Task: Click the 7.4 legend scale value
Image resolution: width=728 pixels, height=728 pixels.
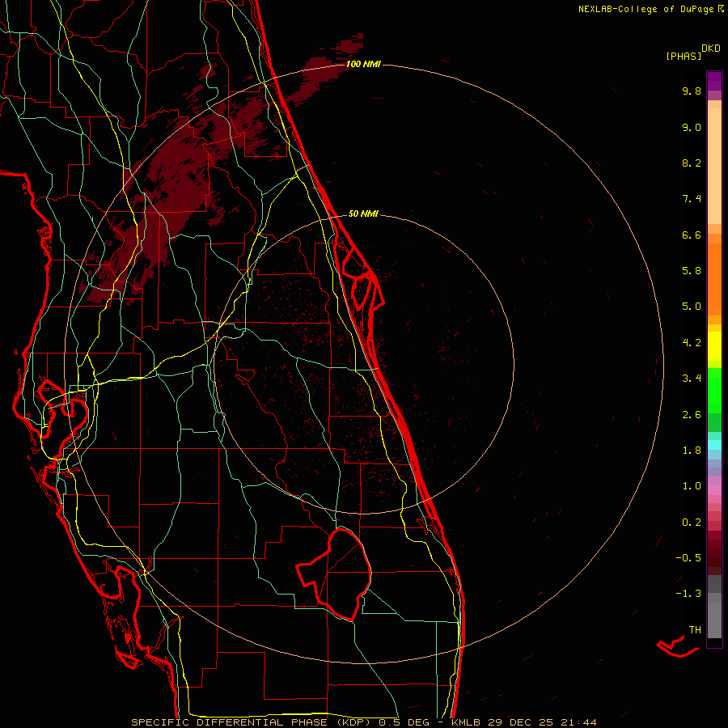Action: point(692,199)
